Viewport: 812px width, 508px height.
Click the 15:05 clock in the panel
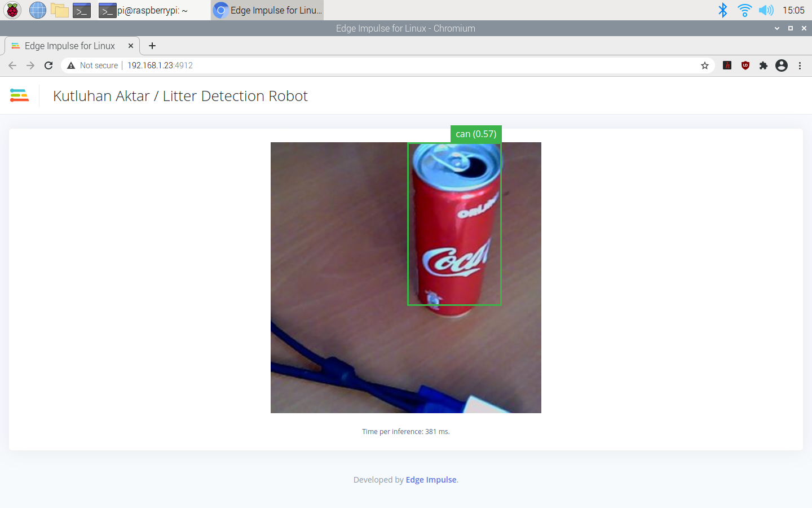tap(793, 10)
